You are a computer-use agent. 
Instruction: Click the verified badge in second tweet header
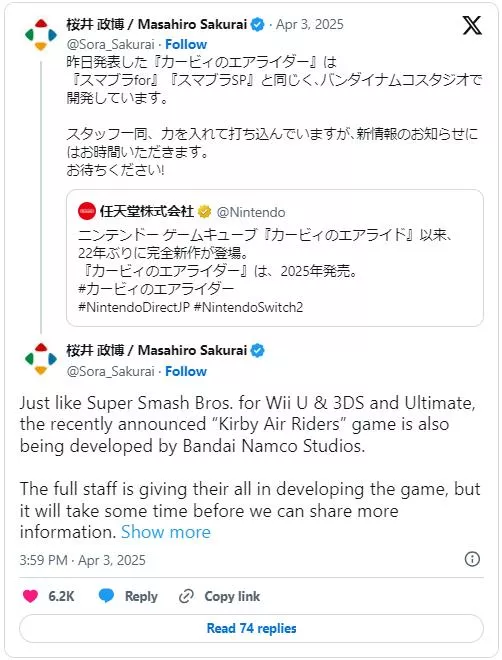click(258, 350)
